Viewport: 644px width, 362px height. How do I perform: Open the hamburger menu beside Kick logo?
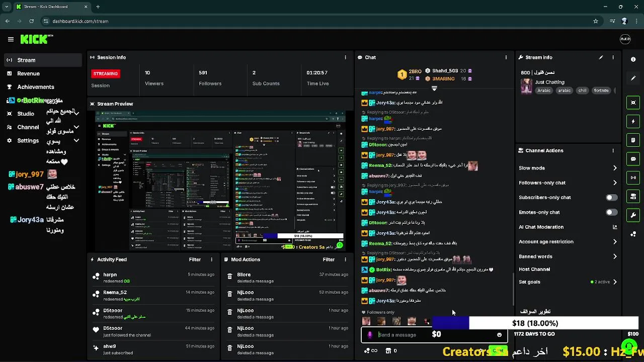point(11,39)
